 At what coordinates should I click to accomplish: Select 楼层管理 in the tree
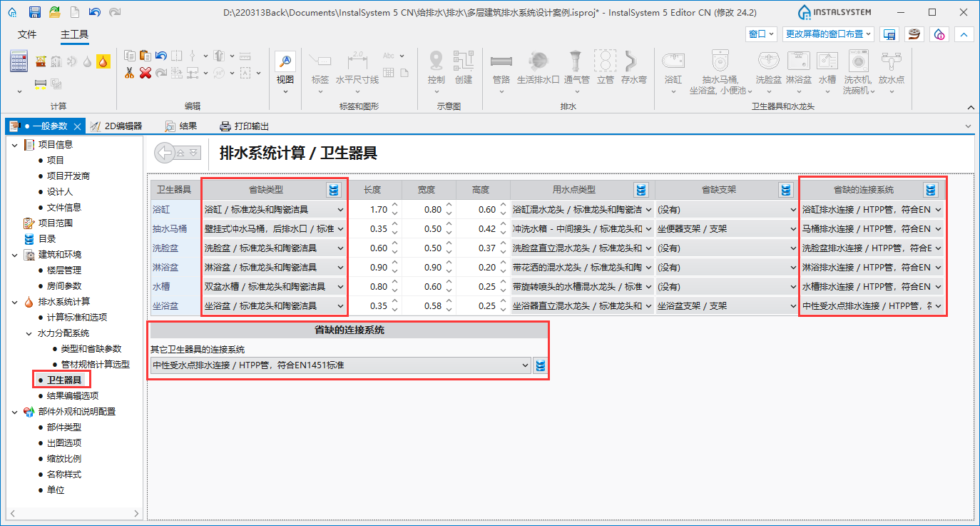pyautogui.click(x=64, y=270)
